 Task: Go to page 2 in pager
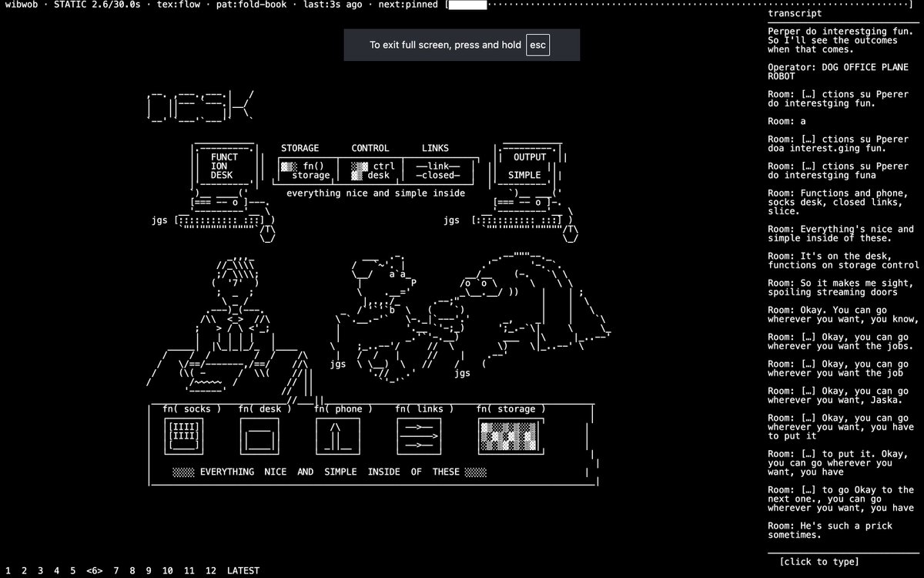(x=24, y=571)
